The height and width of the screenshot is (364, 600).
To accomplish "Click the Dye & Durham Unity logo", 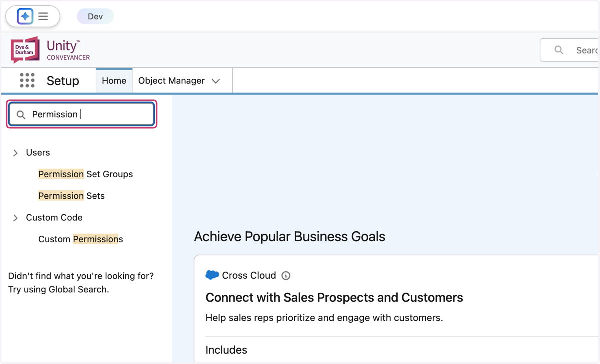I will [x=50, y=50].
